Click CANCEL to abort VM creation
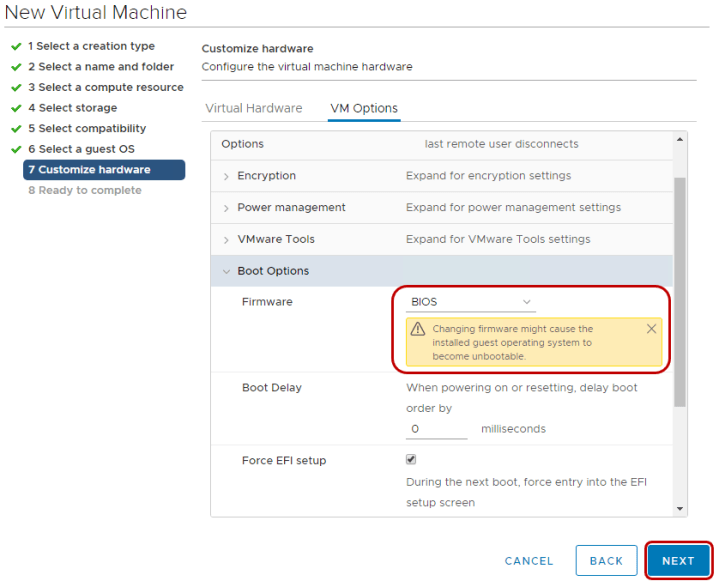The width and height of the screenshot is (719, 587). point(529,561)
